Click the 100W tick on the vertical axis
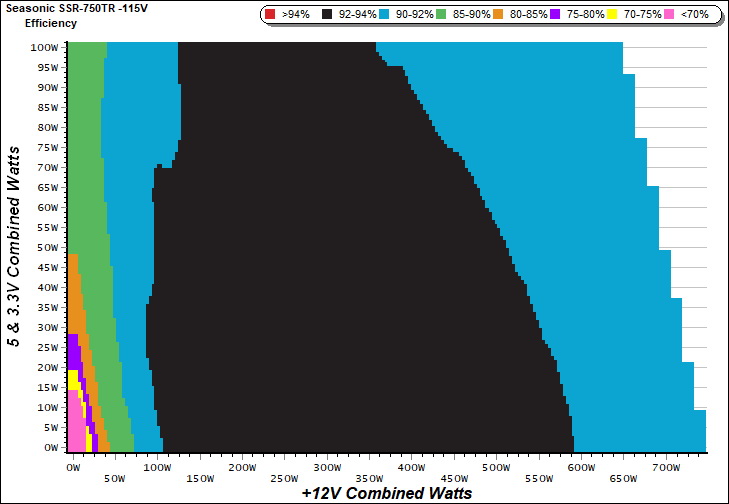729x504 pixels. click(x=44, y=47)
